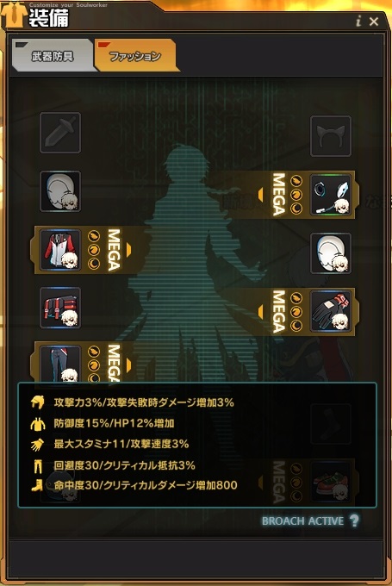This screenshot has width=392, height=586.
Task: Toggle the top broach socket on jacket
Action: 94,236
